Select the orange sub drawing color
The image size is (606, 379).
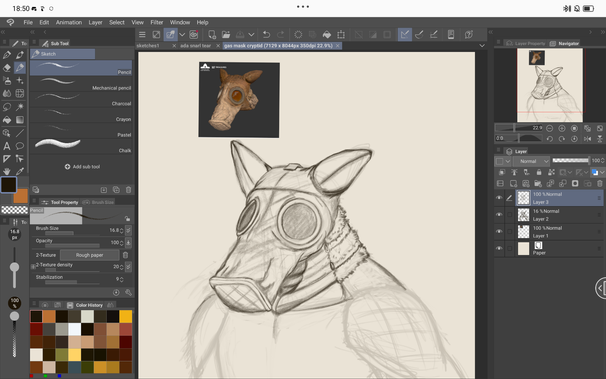pos(21,196)
